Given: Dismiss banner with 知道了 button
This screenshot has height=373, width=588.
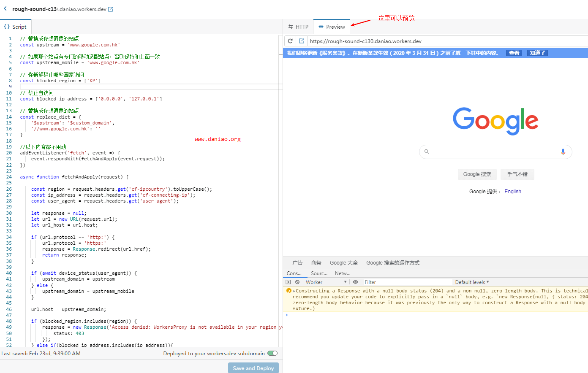Looking at the screenshot, I should (537, 53).
